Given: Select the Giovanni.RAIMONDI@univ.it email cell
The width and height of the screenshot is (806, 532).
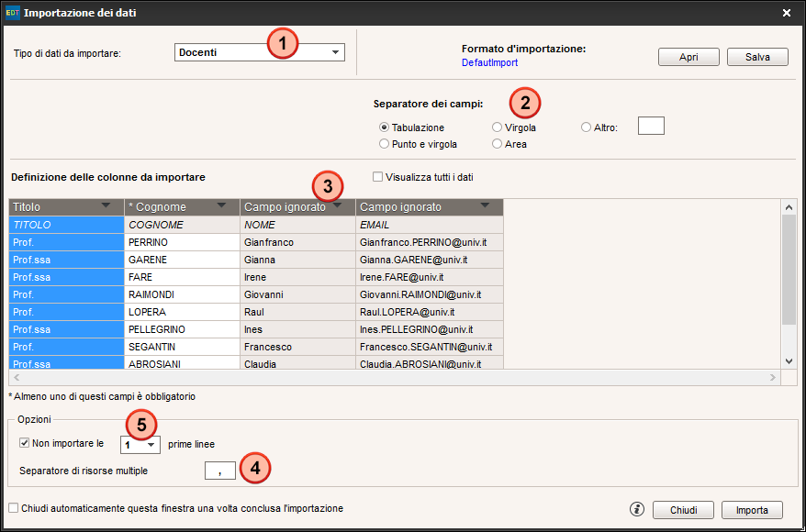Looking at the screenshot, I should click(x=430, y=294).
